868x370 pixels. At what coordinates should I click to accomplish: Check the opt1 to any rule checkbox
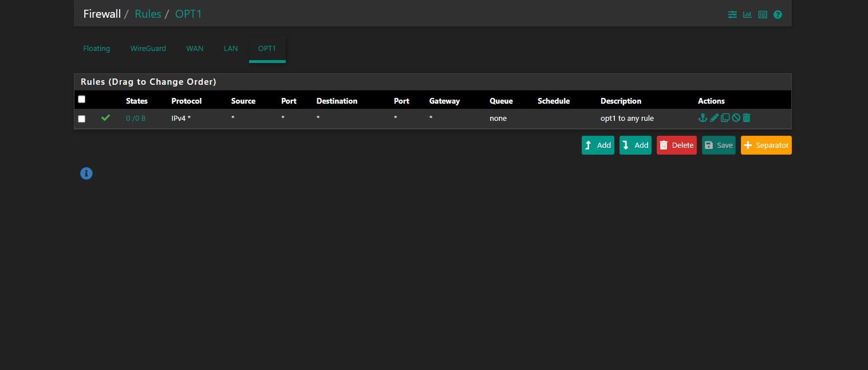[81, 119]
